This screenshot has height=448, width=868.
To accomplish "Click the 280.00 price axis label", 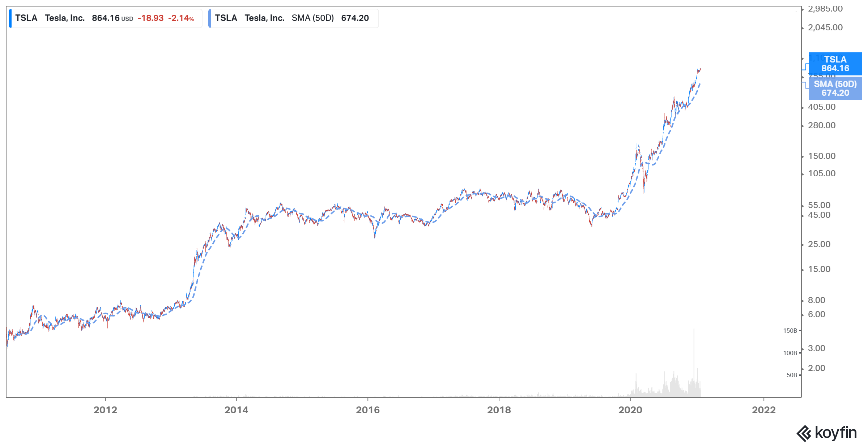I will coord(822,125).
